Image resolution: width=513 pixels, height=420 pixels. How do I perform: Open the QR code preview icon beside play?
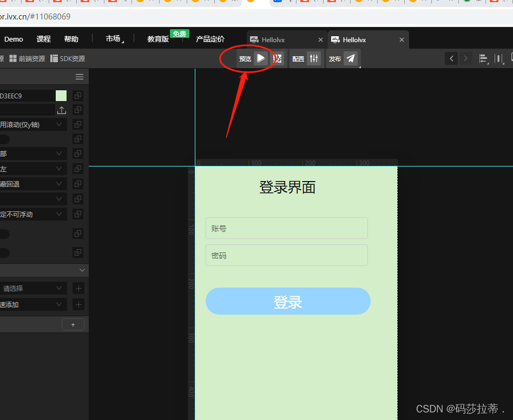tap(278, 58)
